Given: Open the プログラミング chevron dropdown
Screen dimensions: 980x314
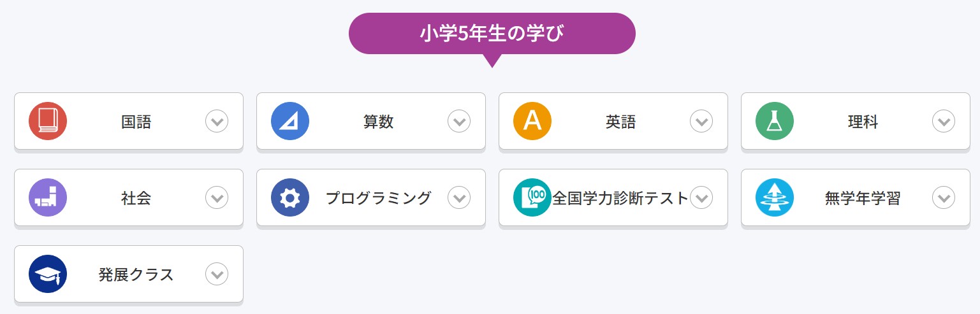Looking at the screenshot, I should click(459, 197).
